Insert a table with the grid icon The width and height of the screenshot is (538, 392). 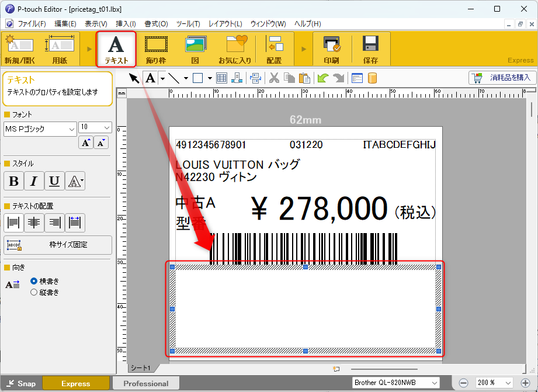coord(221,78)
